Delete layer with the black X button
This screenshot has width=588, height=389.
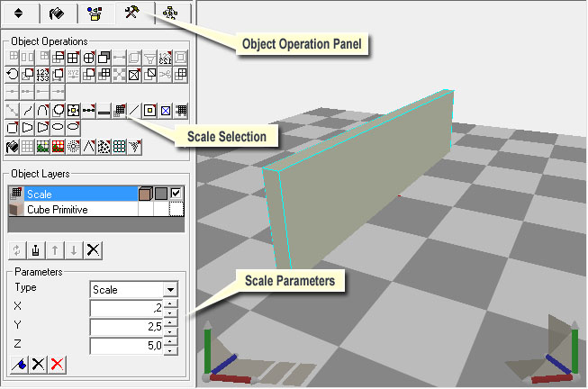93,249
